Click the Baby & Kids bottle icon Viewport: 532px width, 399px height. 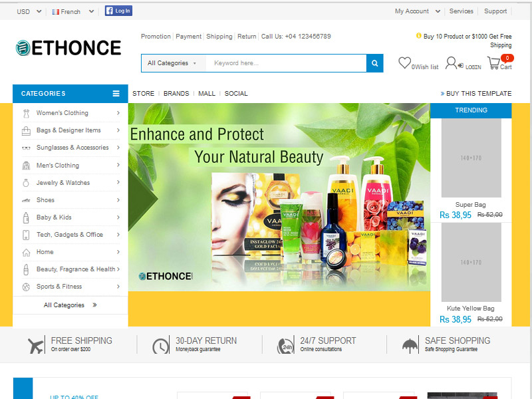pos(26,218)
